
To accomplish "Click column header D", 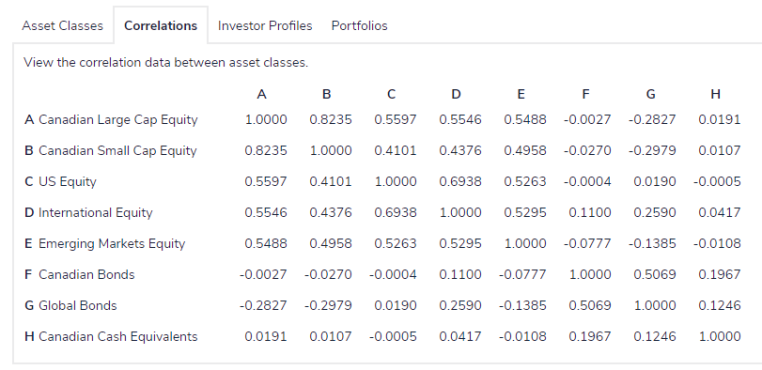I will pyautogui.click(x=456, y=94).
